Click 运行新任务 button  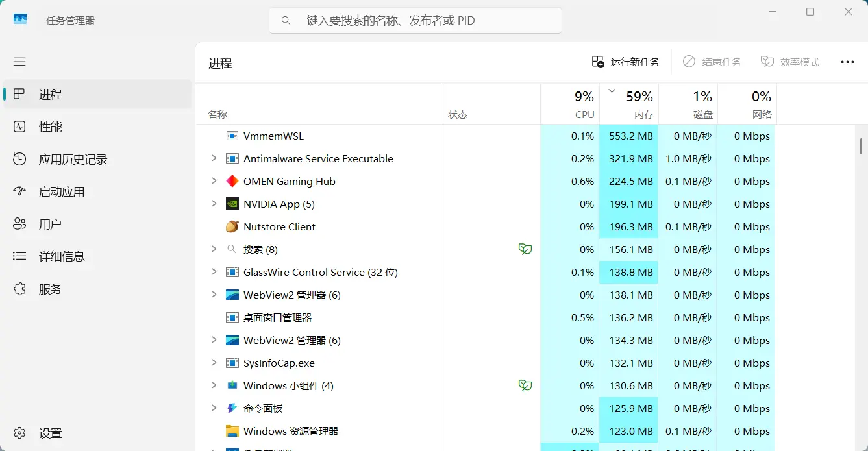click(626, 62)
